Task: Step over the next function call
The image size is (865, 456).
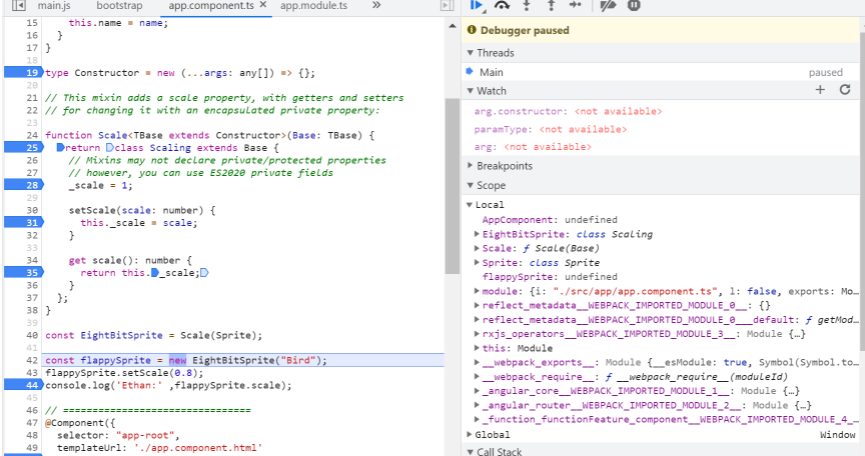Action: [503, 6]
